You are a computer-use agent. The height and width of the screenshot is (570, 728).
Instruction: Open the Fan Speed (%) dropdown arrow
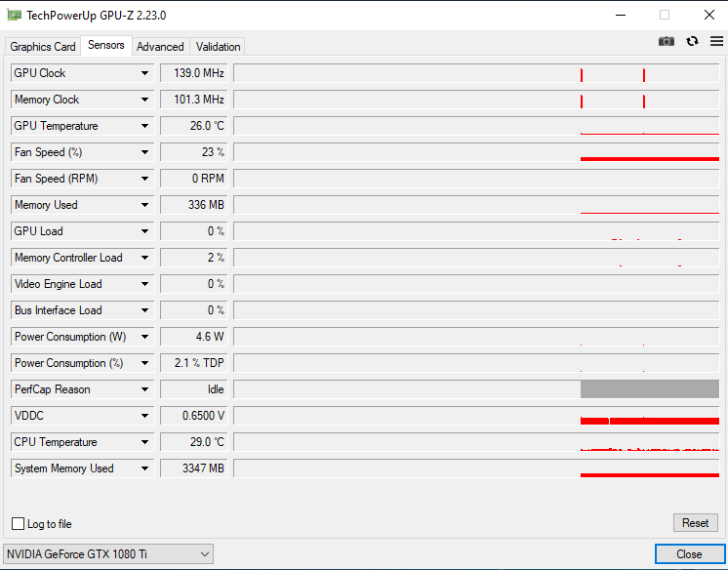point(144,152)
